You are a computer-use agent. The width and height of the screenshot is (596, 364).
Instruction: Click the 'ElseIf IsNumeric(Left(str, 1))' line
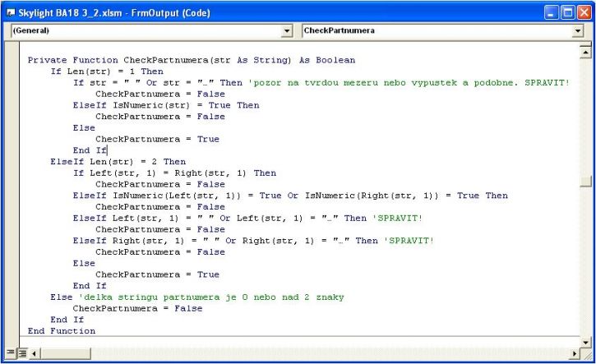coord(290,196)
